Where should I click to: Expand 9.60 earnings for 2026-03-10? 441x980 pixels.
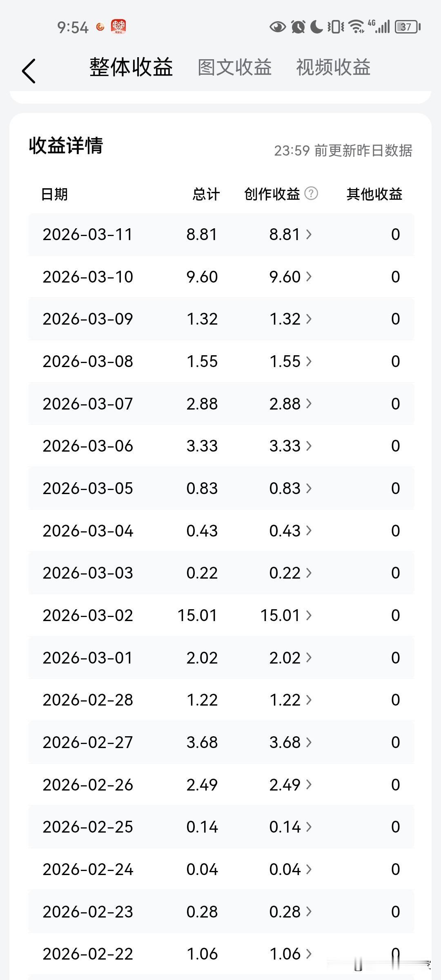coord(290,277)
